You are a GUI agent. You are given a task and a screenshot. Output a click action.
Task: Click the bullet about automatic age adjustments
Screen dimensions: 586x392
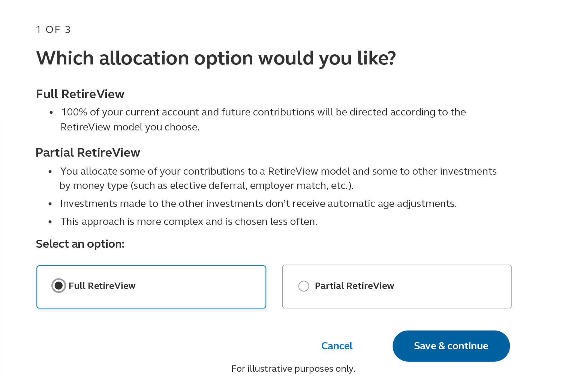pyautogui.click(x=258, y=203)
